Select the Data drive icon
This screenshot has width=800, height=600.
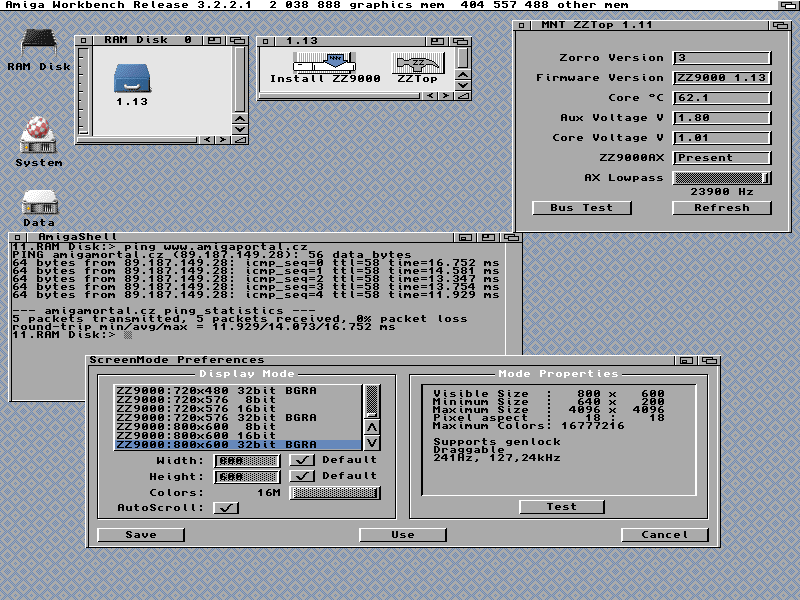point(38,204)
